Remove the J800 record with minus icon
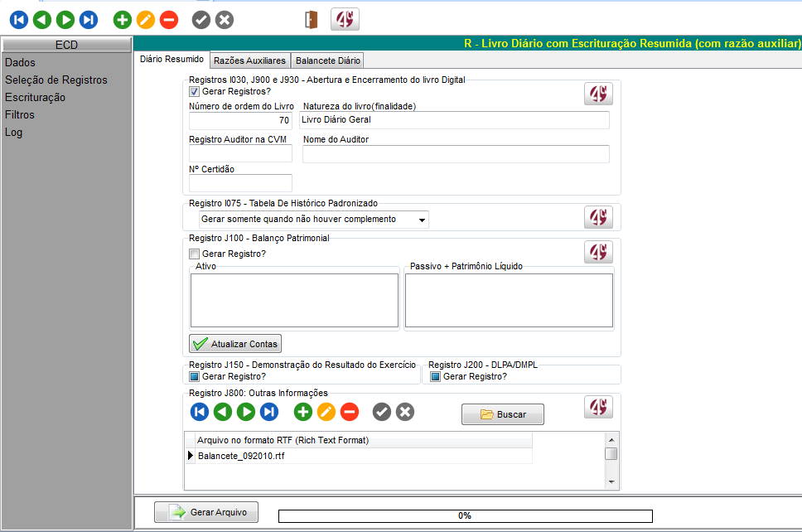Image resolution: width=802 pixels, height=532 pixels. point(350,412)
